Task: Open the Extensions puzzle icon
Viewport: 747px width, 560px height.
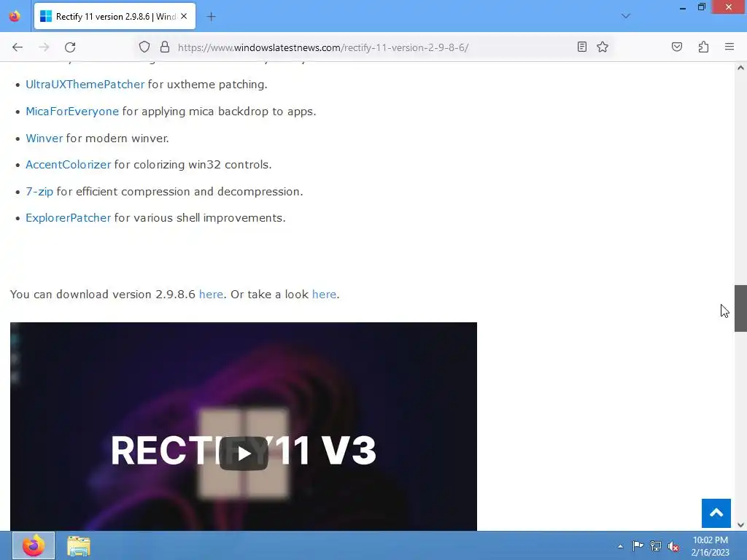Action: coord(704,47)
